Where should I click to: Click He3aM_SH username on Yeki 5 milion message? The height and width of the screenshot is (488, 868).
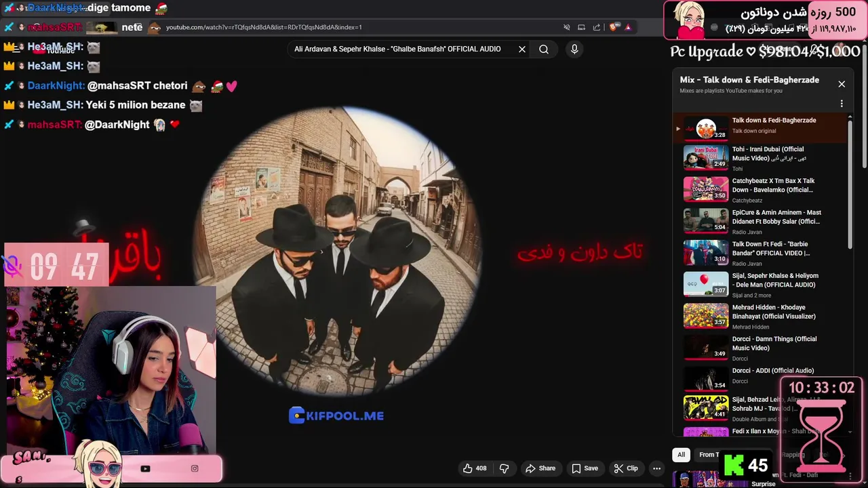tap(55, 105)
